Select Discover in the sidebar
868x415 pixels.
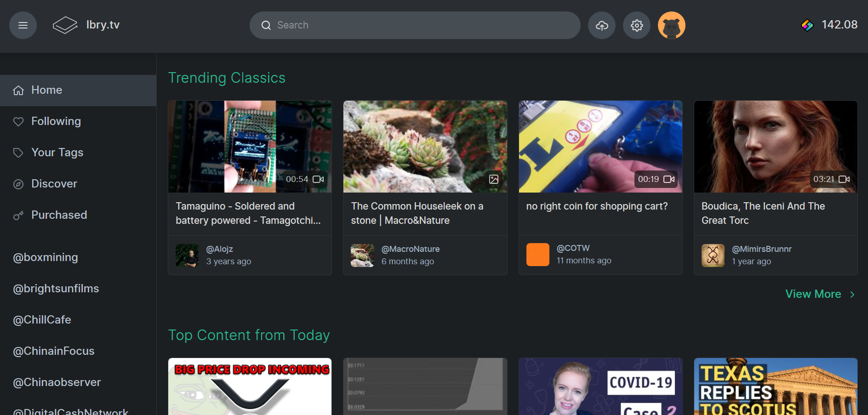[x=78, y=184]
